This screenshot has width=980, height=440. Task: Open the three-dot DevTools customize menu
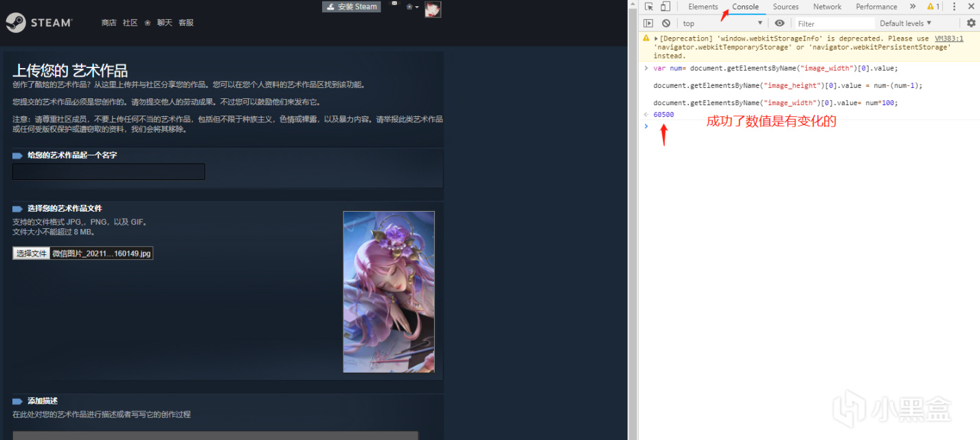954,6
